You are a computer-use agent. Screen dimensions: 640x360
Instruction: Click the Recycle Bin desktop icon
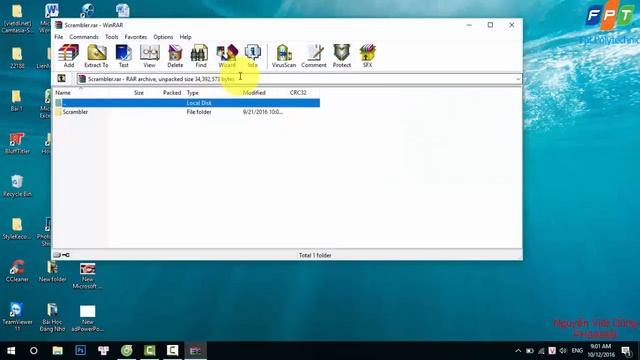click(17, 186)
